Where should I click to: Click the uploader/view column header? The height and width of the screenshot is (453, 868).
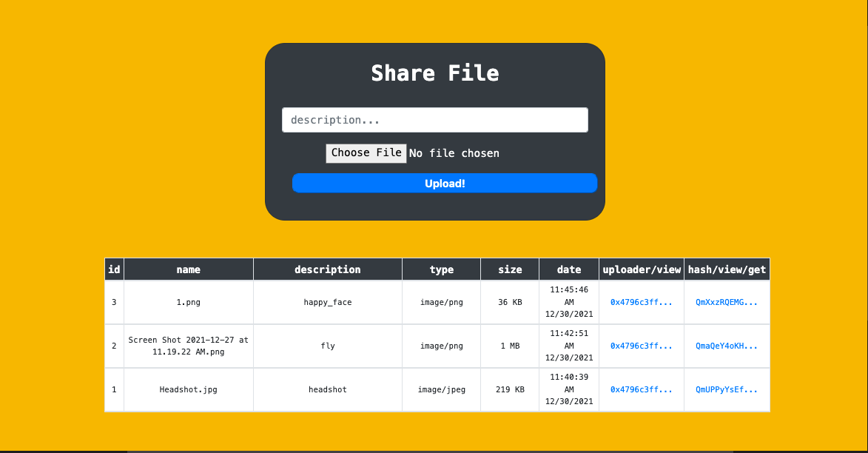[x=642, y=269]
